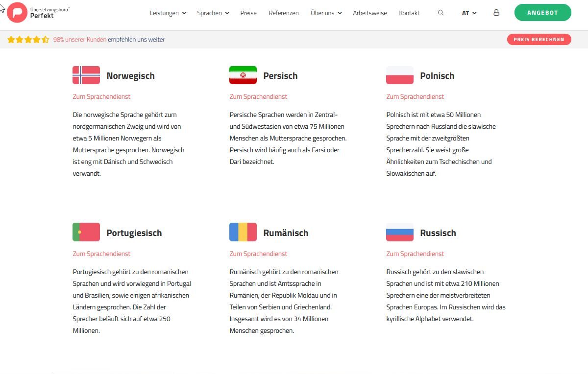Open the search magnifier icon

pos(441,13)
